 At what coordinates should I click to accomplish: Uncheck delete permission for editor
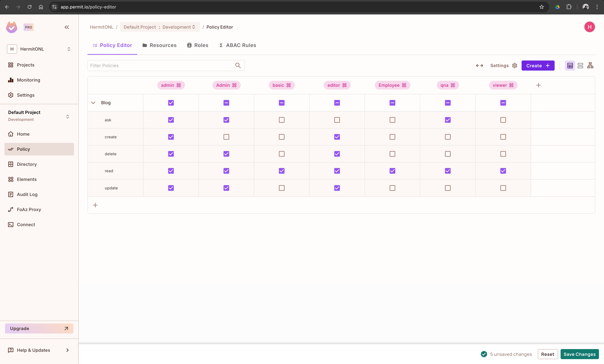337,154
